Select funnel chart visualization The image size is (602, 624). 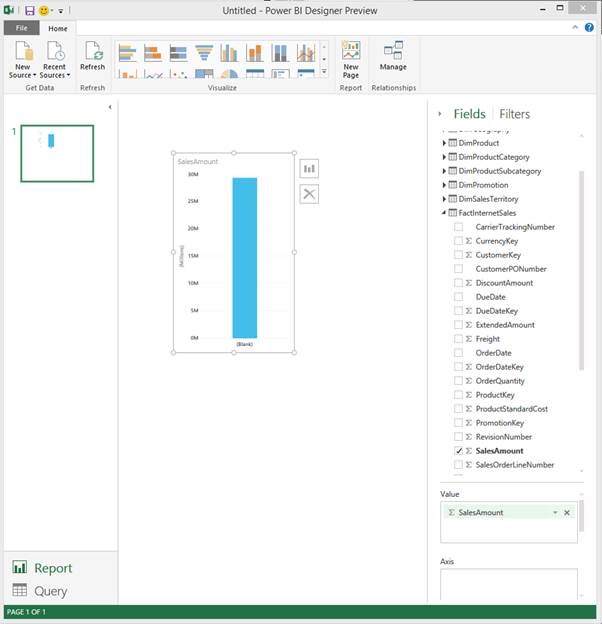point(204,53)
